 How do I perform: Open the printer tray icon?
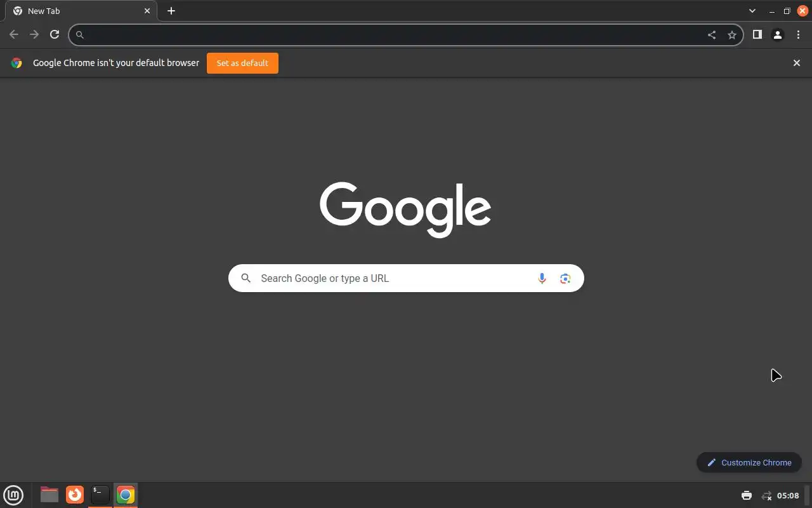[747, 495]
